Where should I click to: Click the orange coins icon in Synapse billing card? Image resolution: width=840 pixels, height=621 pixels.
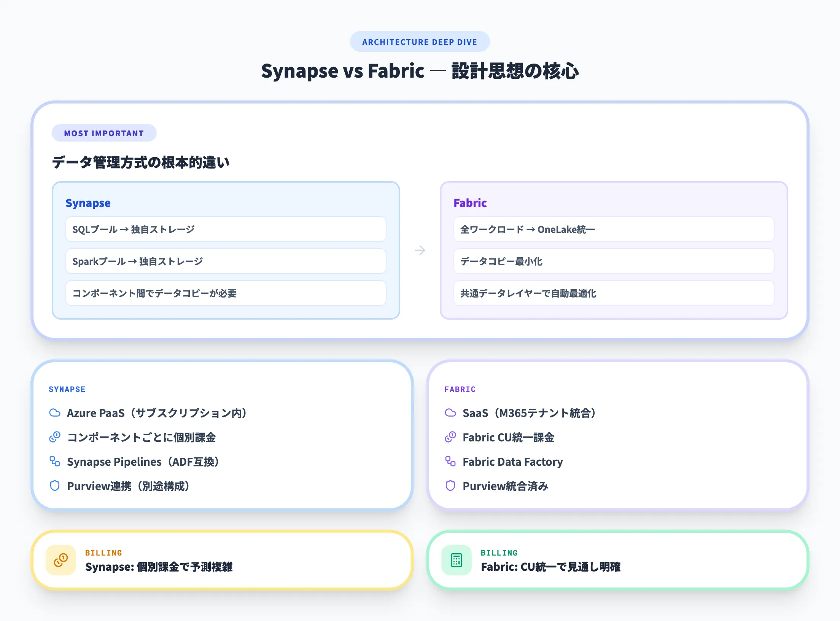click(61, 560)
